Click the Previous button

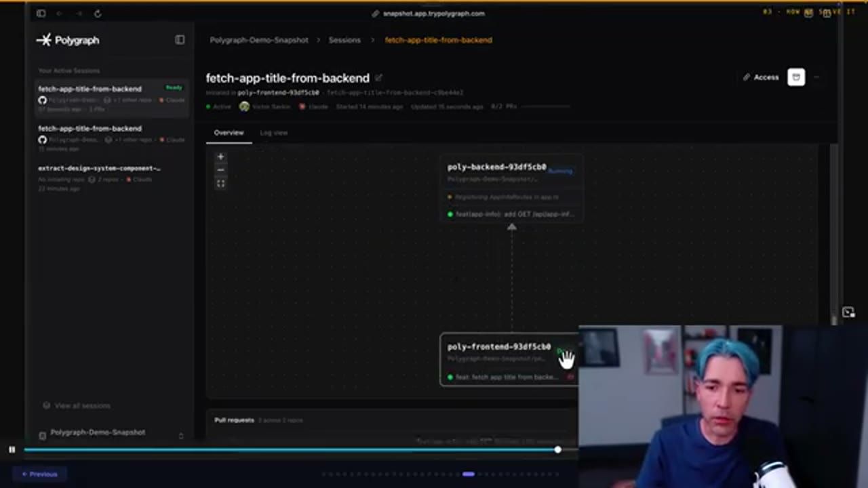[39, 474]
